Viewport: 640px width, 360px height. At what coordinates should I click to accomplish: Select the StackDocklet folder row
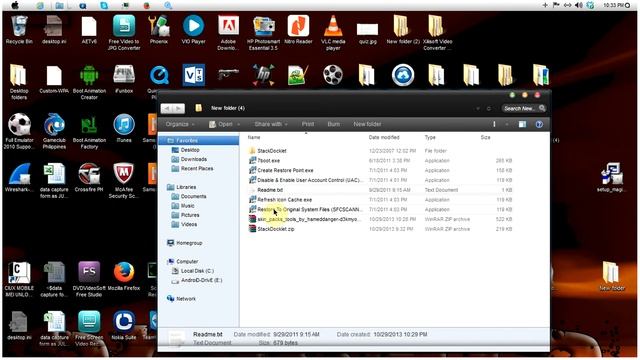(380, 151)
